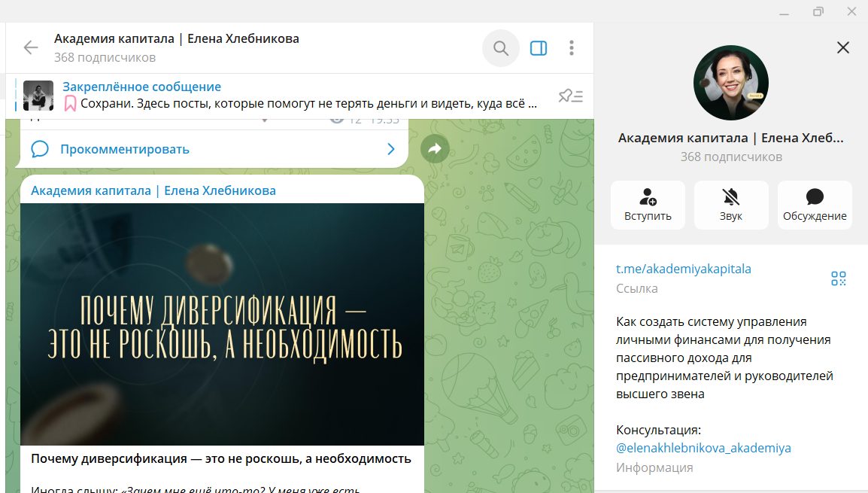Viewport: 868px width, 493px height.
Task: Open the channel avatar photo
Action: click(730, 83)
